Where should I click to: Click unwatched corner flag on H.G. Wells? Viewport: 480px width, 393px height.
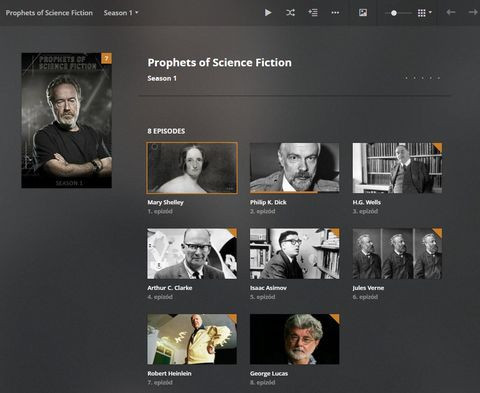pyautogui.click(x=439, y=146)
